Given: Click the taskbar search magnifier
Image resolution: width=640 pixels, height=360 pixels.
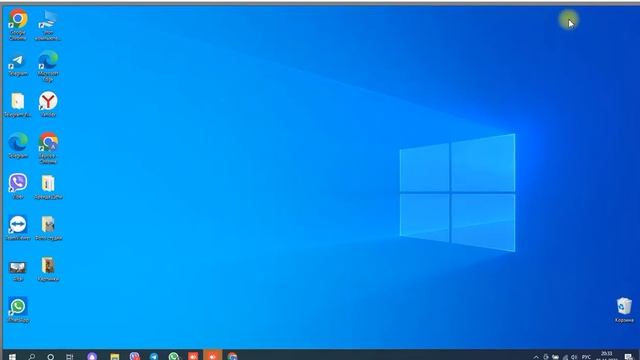Looking at the screenshot, I should click(x=31, y=356).
